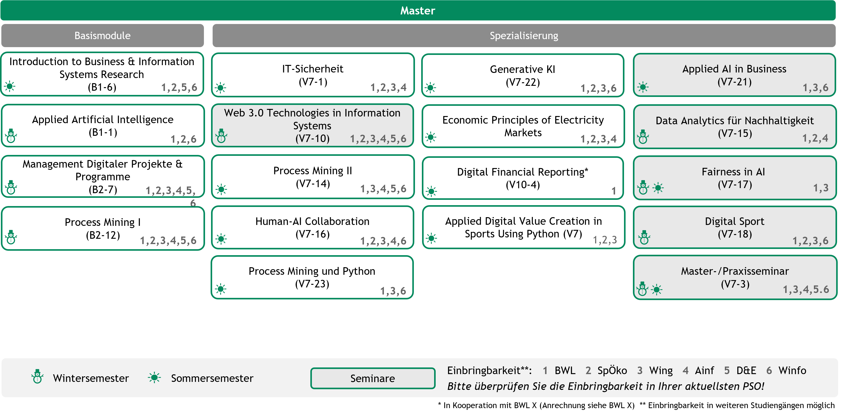This screenshot has width=868, height=415.
Task: Click the Sommersemester sun legend icon
Action: pos(154,378)
